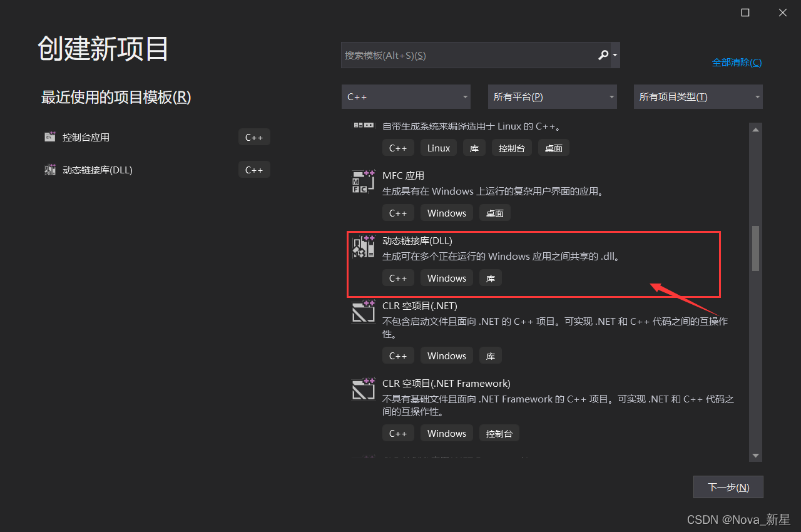
Task: Open the search options dropdown arrow
Action: click(615, 55)
